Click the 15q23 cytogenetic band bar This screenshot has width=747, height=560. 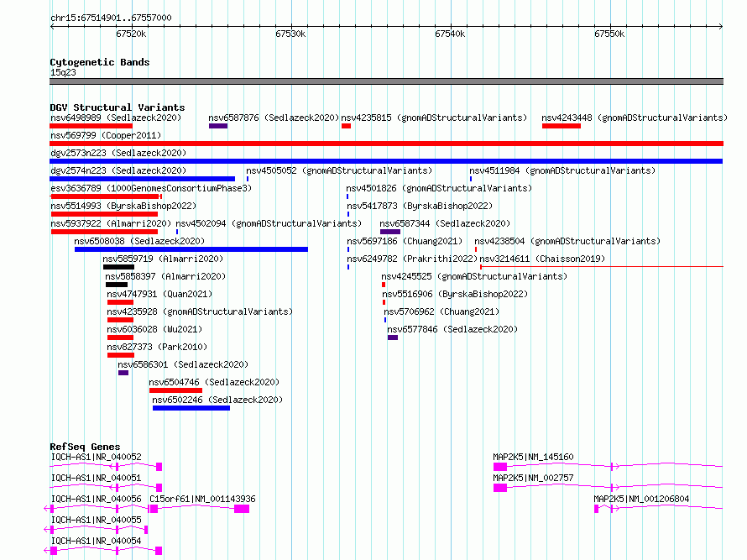pos(386,81)
